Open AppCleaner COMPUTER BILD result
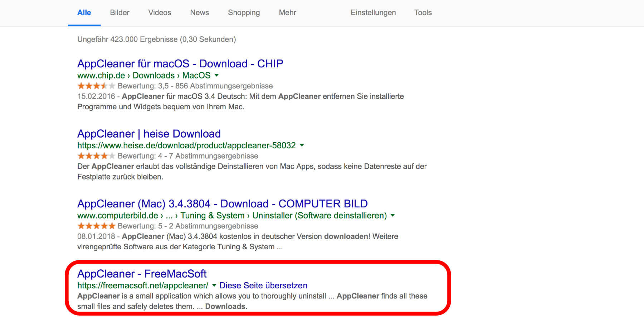This screenshot has width=644, height=317. [x=222, y=203]
